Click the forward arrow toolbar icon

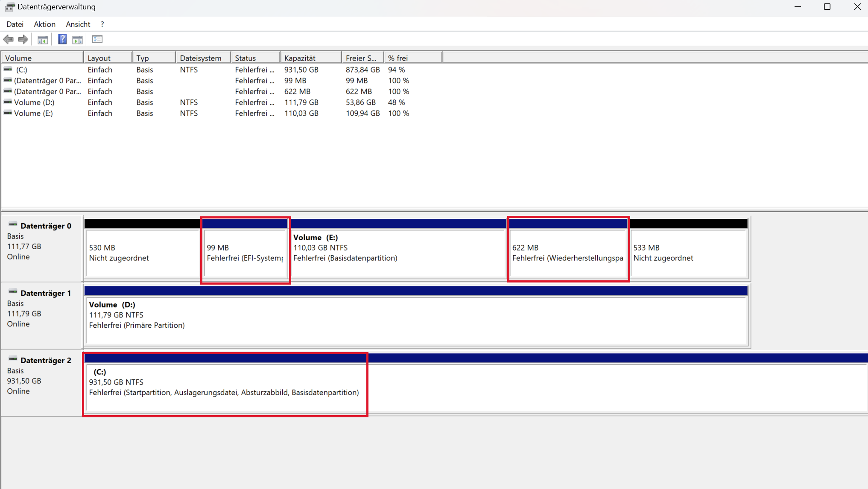[x=23, y=40]
